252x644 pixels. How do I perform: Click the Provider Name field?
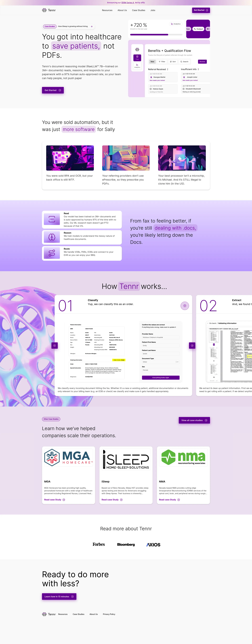point(161,337)
